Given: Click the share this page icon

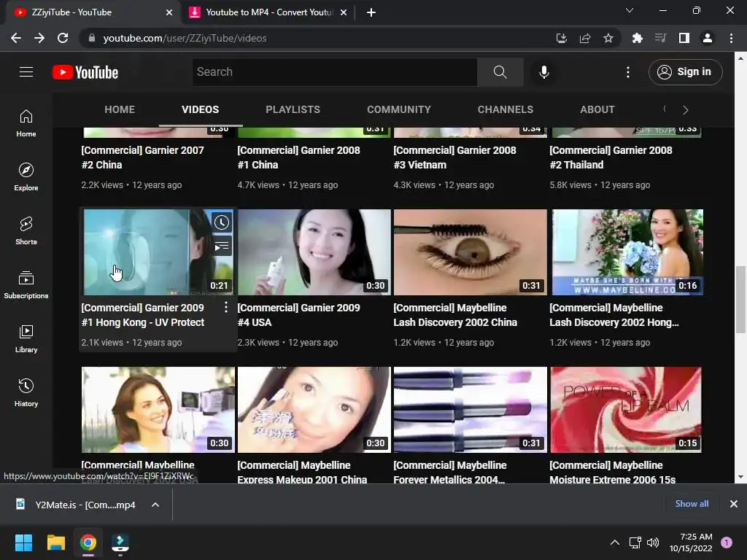Looking at the screenshot, I should click(x=585, y=38).
